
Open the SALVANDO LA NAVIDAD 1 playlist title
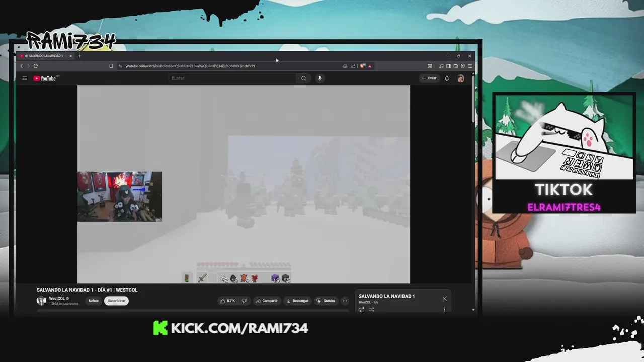(386, 296)
